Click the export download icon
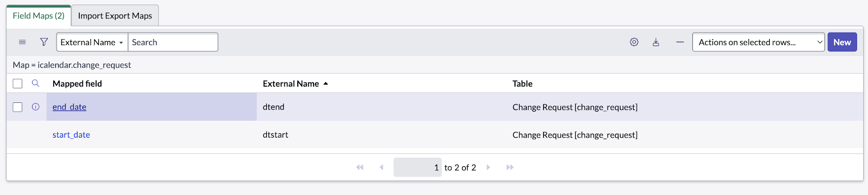Viewport: 868px width, 195px height. (x=656, y=42)
